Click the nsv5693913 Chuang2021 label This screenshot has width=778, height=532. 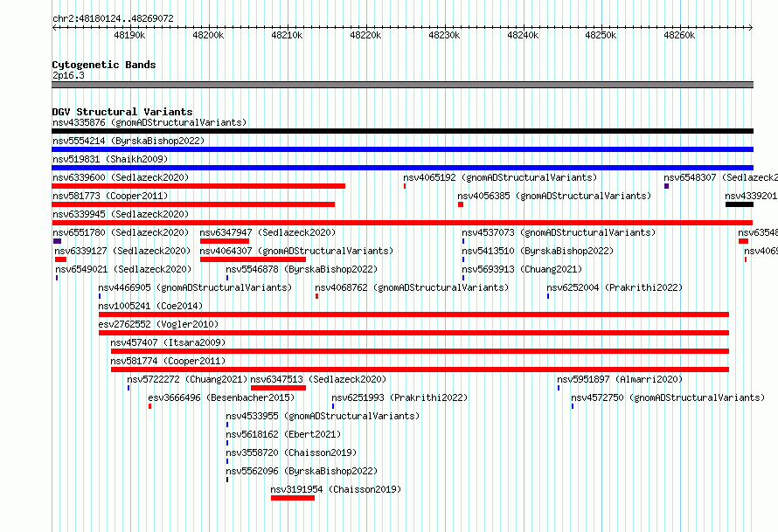click(522, 269)
